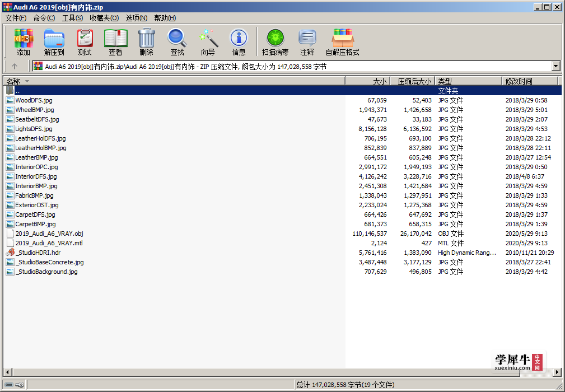Select the file LeatherHolDFS.jpg
The image size is (565, 392).
pyautogui.click(x=40, y=138)
